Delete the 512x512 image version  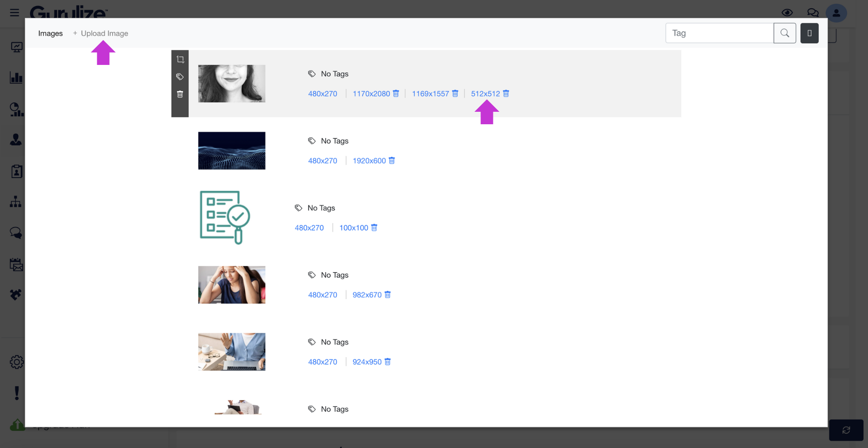506,93
